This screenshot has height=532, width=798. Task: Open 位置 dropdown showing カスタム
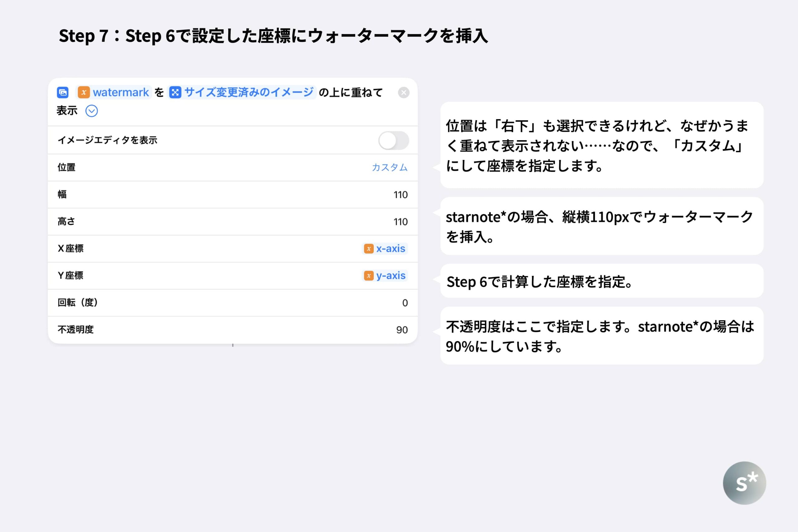(390, 167)
